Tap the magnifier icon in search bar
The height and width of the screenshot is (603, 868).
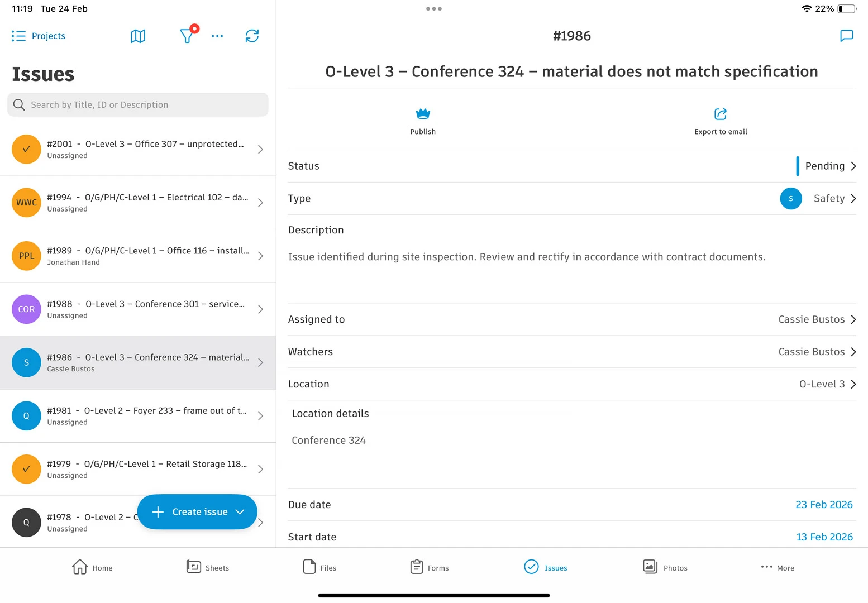pyautogui.click(x=19, y=105)
